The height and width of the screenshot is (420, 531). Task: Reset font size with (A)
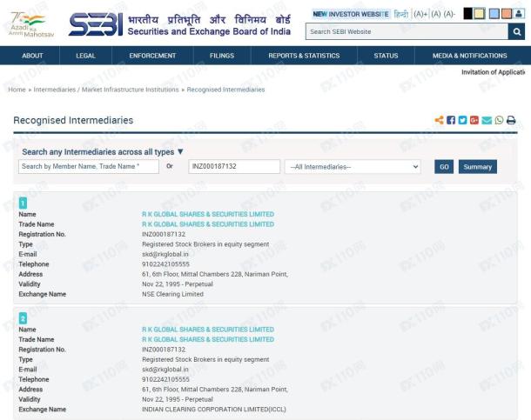click(x=436, y=14)
